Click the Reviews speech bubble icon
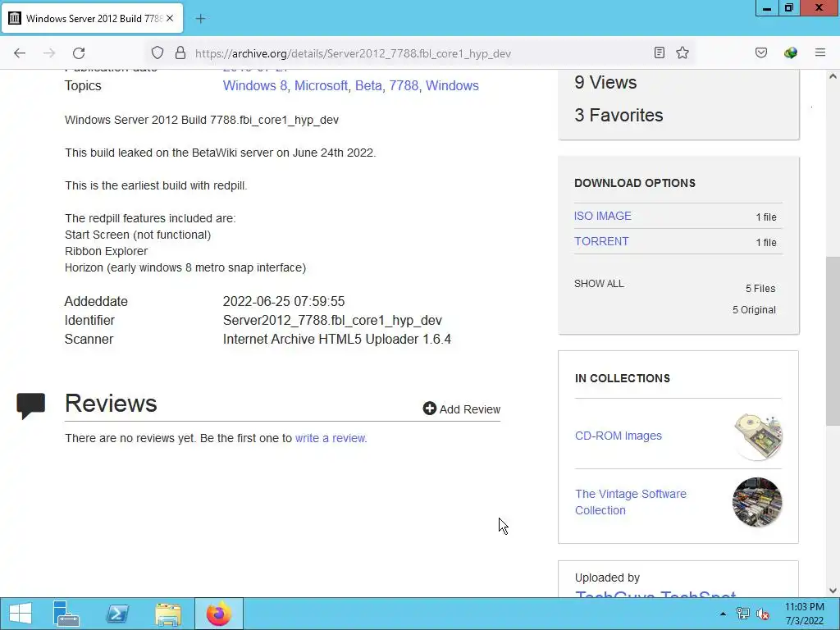This screenshot has width=840, height=630. [x=31, y=406]
